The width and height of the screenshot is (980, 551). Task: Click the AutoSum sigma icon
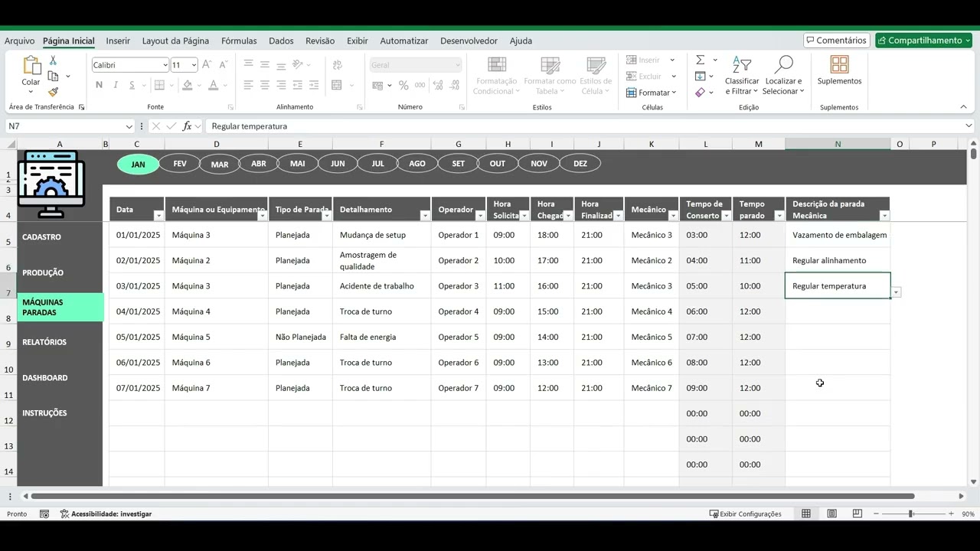[x=700, y=60]
